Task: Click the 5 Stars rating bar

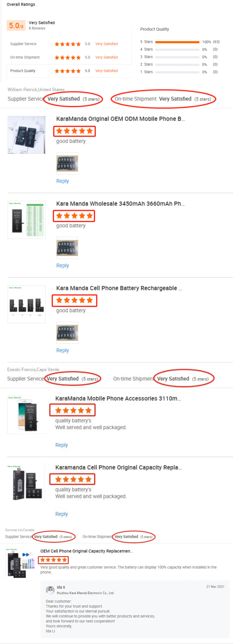Action: coord(177,42)
